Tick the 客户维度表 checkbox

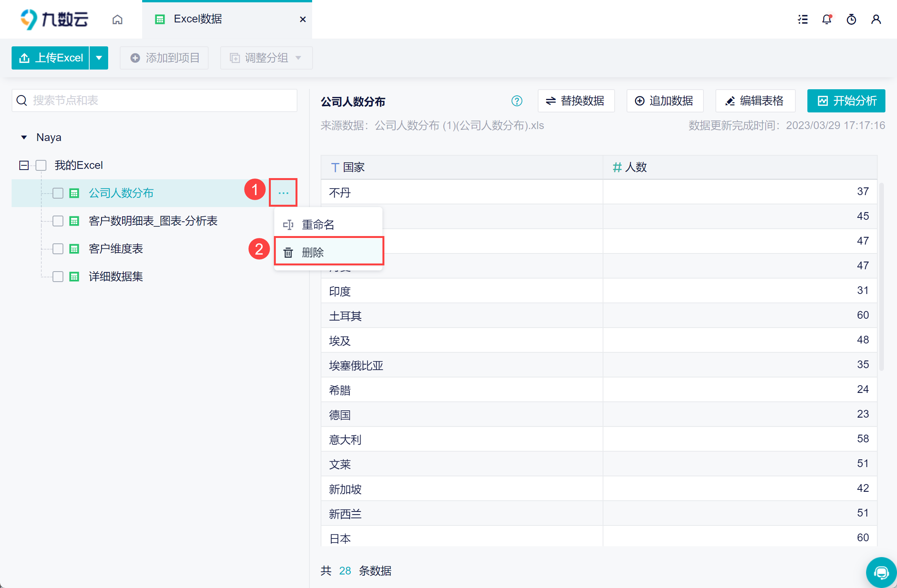click(x=58, y=249)
